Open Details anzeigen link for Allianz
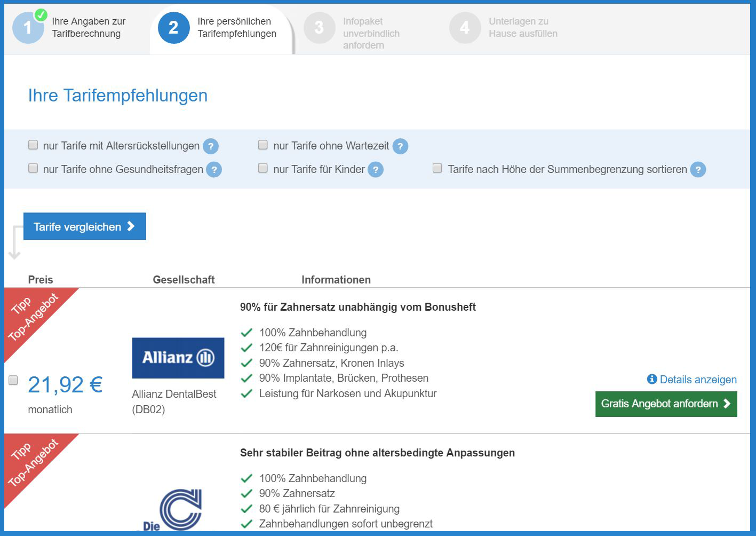Viewport: 756px width, 536px height. (x=698, y=380)
